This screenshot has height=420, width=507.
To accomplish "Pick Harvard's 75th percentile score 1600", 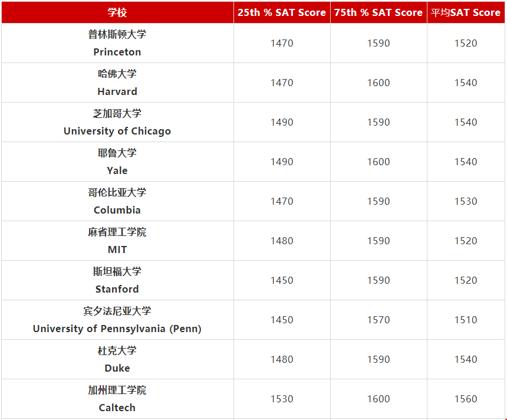I will 378,83.
